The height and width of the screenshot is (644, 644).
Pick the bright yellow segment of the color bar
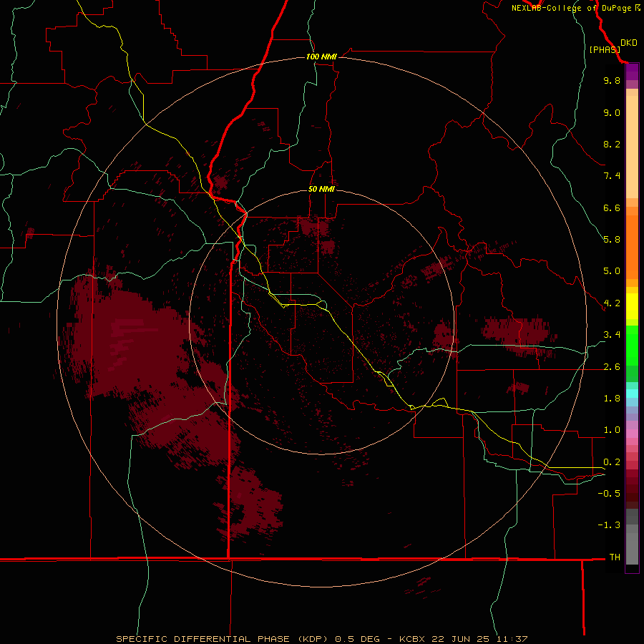click(x=632, y=306)
